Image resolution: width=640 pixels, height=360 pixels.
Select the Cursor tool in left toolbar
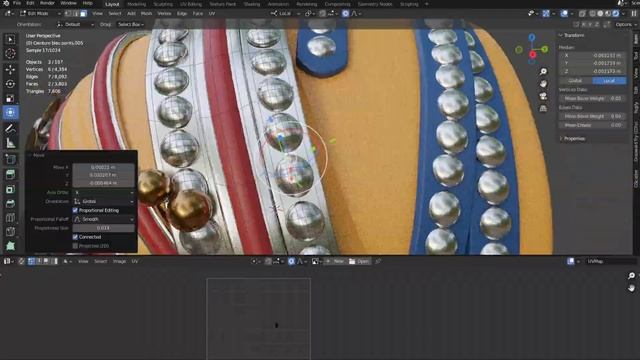pyautogui.click(x=10, y=53)
